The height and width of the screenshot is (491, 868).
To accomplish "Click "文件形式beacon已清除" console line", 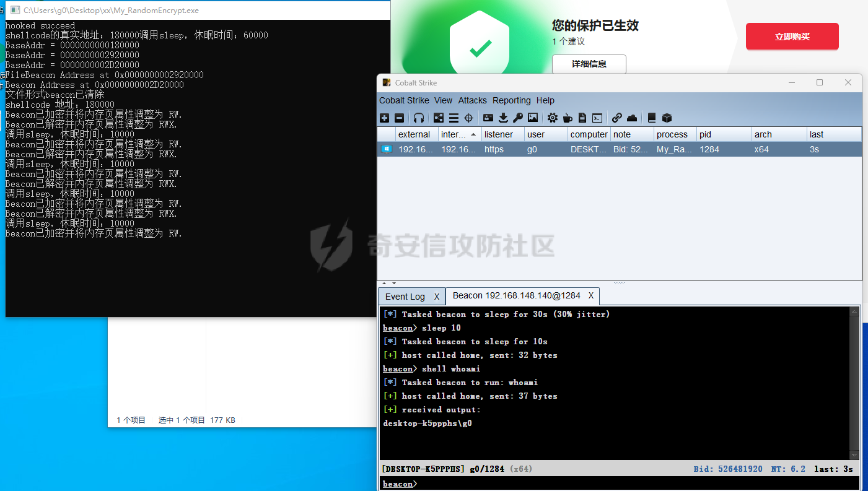I will [55, 95].
